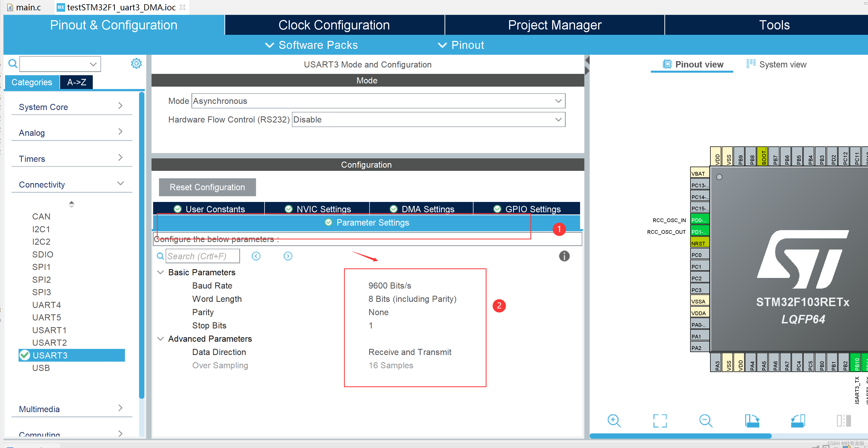Click the next search result arrow icon
Screen dimensions: 868x448
coord(287,256)
